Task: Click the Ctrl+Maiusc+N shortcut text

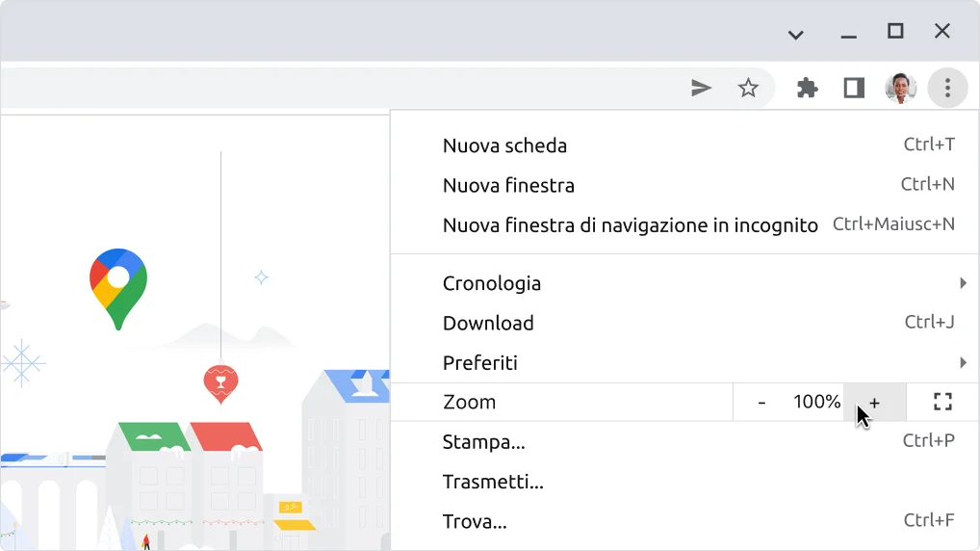Action: click(x=893, y=223)
